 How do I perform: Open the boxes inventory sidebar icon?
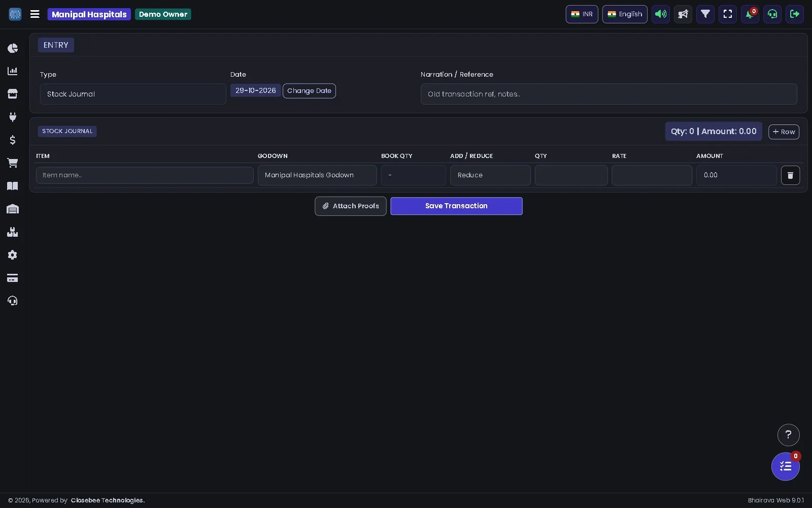(x=13, y=232)
